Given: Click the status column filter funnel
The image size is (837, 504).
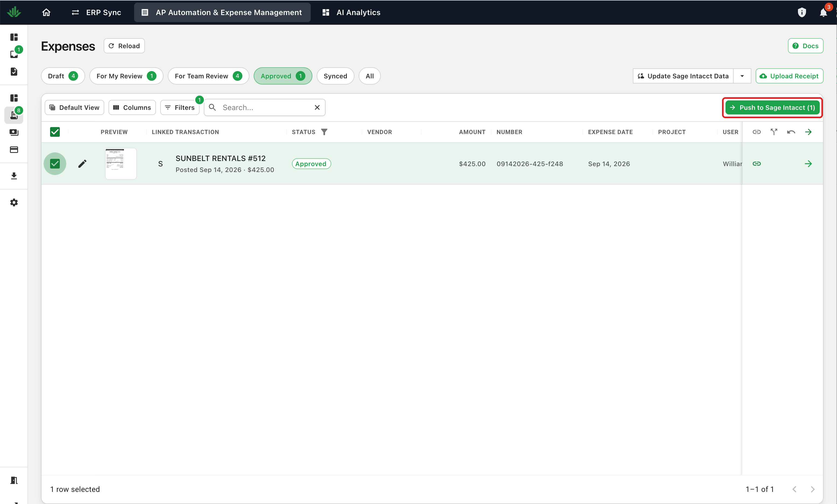Looking at the screenshot, I should (324, 132).
